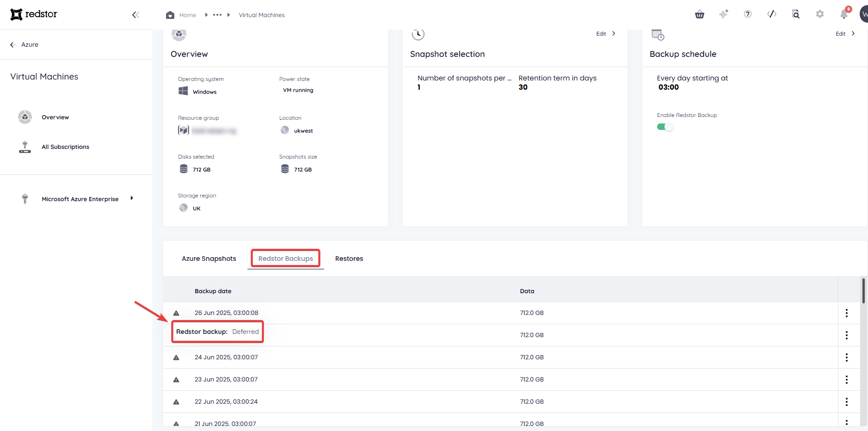Click the All Subscriptions sidebar icon
This screenshot has height=431, width=868.
pyautogui.click(x=25, y=147)
